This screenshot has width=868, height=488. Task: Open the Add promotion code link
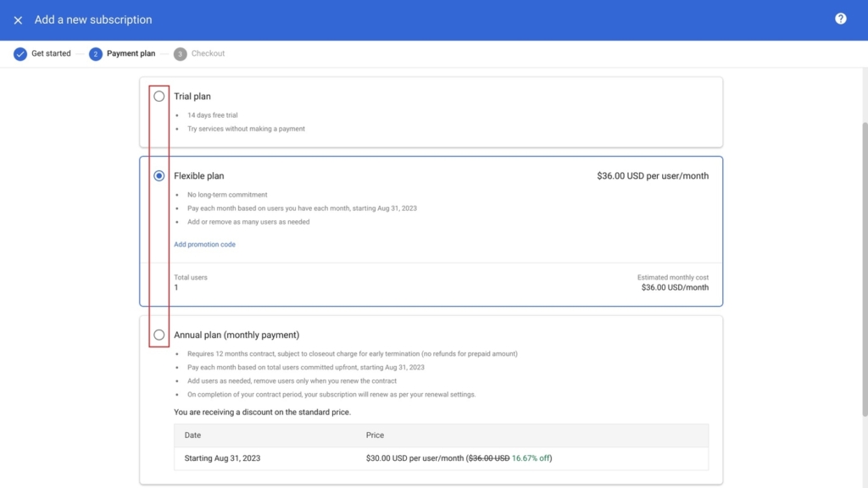click(x=204, y=243)
